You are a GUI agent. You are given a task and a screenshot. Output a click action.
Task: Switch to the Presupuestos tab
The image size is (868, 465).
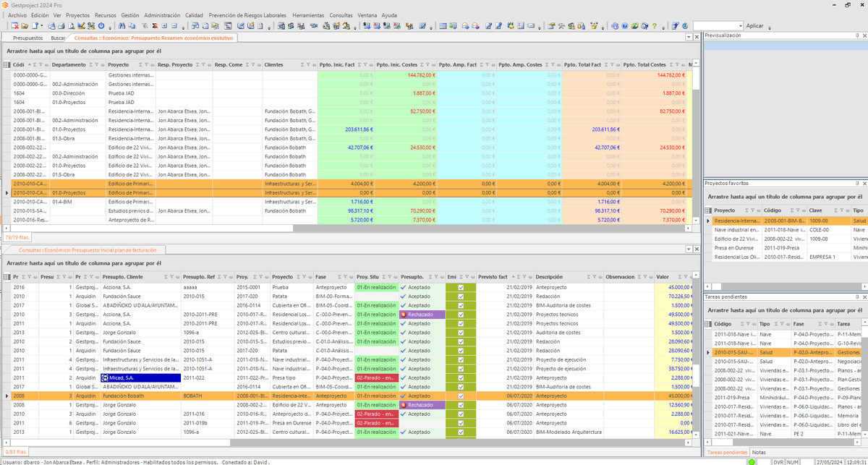28,38
